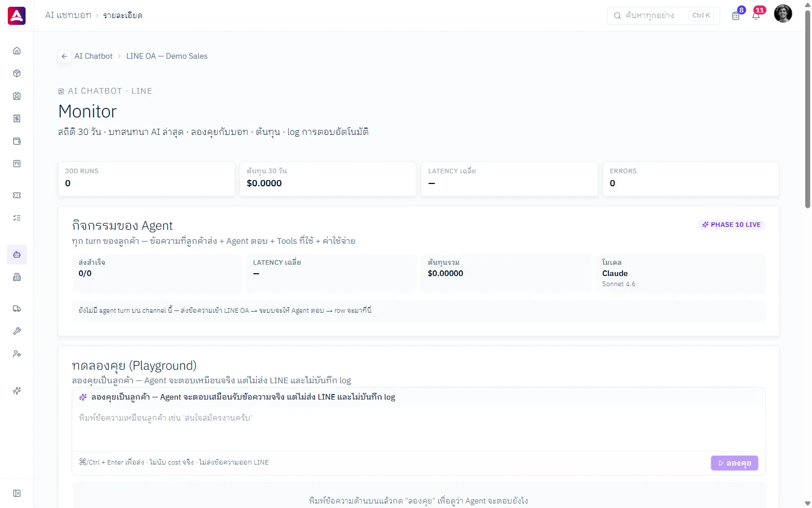Select the ticket icon in the sidebar

pyautogui.click(x=17, y=195)
